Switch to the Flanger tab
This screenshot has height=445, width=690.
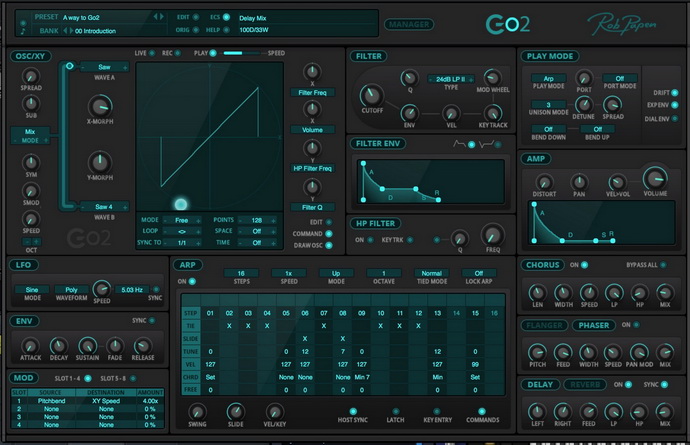[x=544, y=325]
